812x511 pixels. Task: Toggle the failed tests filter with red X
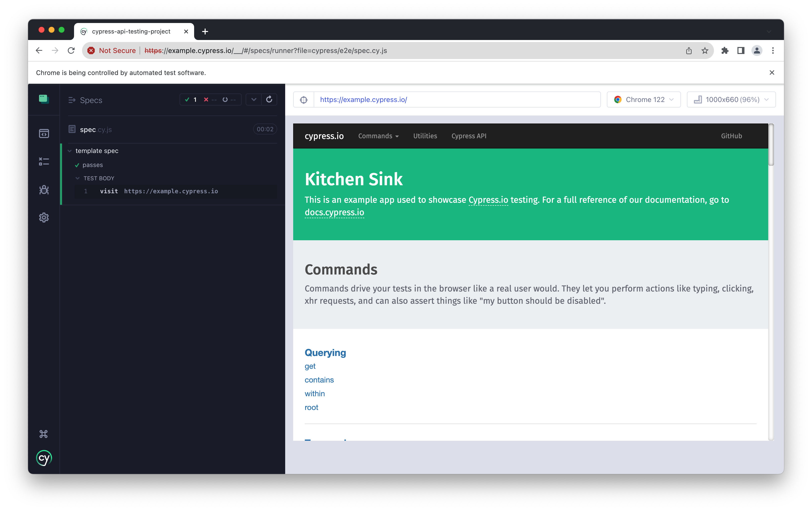click(210, 99)
